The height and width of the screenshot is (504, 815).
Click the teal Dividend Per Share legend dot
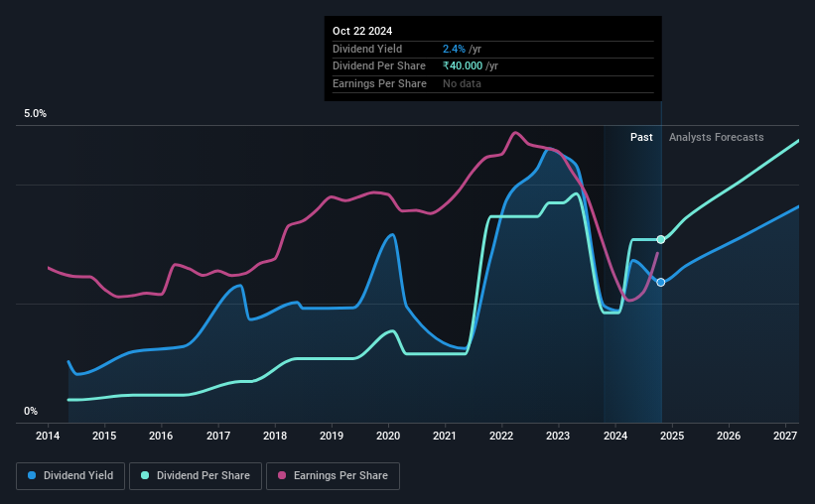click(145, 475)
